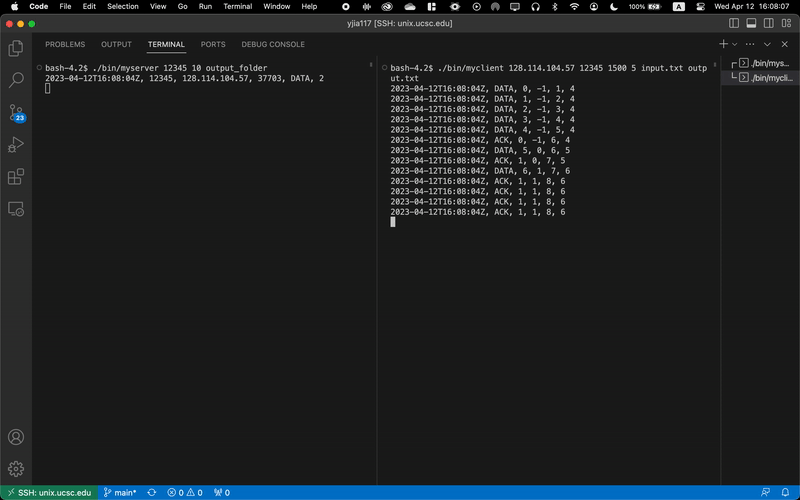800x500 pixels.
Task: Open the DEBUG CONSOLE tab
Action: pyautogui.click(x=273, y=44)
